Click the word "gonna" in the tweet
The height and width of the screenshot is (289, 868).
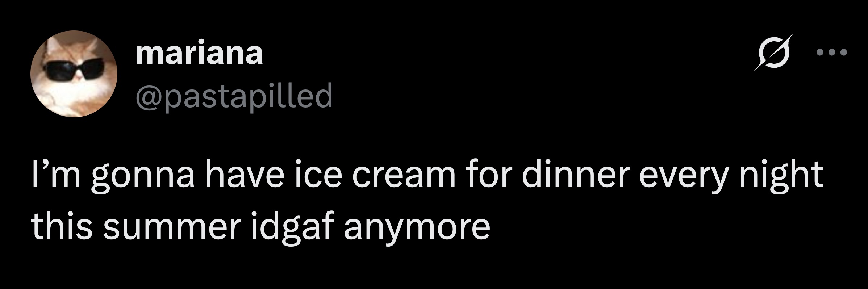point(142,177)
